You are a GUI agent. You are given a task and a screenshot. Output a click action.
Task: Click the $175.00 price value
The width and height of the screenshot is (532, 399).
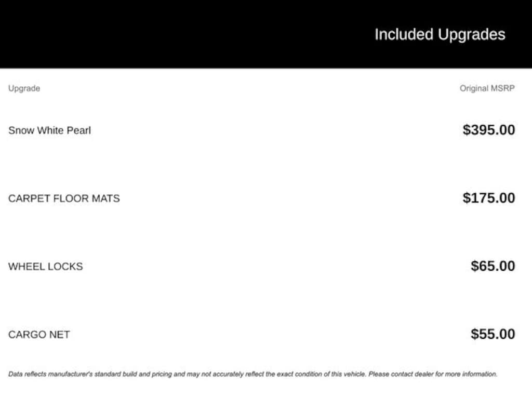pos(488,198)
